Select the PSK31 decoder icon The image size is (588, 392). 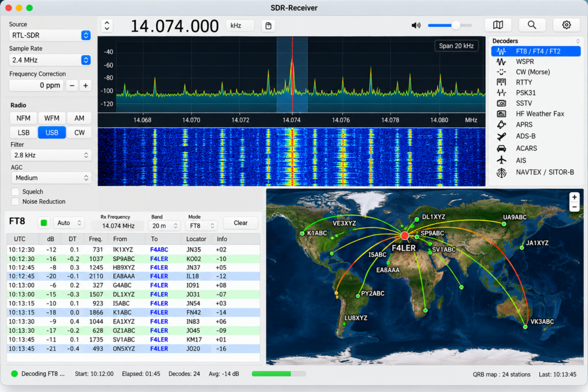[x=501, y=92]
